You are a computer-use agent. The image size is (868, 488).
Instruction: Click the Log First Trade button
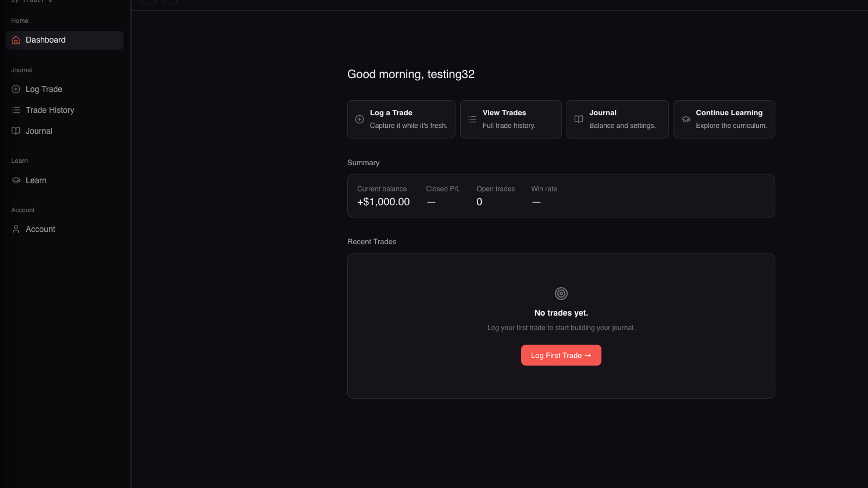pyautogui.click(x=561, y=355)
